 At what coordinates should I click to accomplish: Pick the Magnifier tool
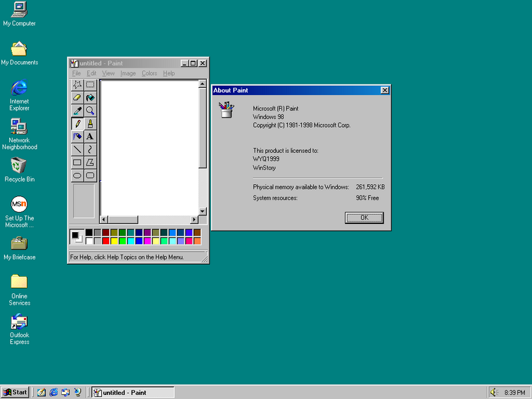point(90,110)
